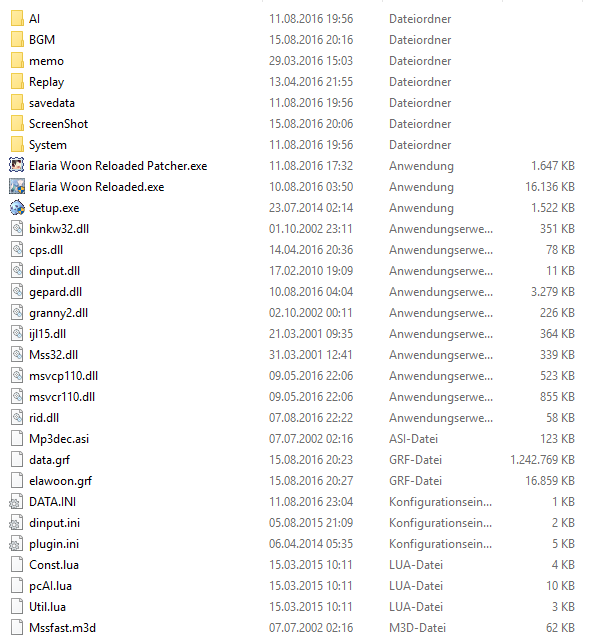Viewport: 606px width, 641px height.
Task: Click the 'Replay' folder name
Action: pos(47,82)
